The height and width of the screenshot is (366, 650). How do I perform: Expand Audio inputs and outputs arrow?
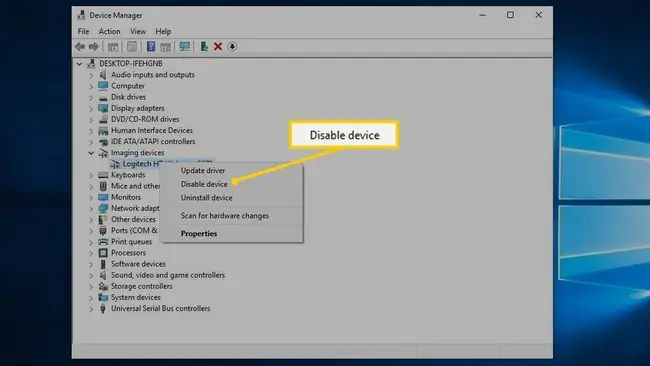point(91,75)
